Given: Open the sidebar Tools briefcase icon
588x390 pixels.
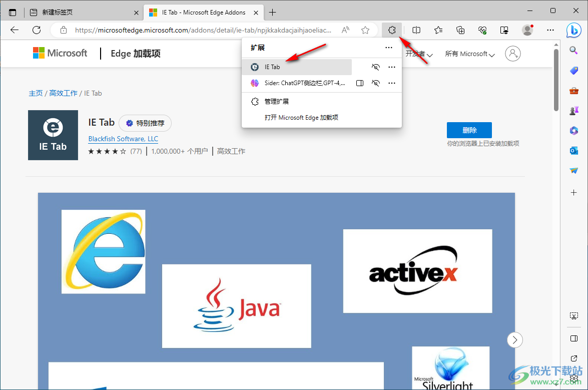Looking at the screenshot, I should (x=574, y=91).
